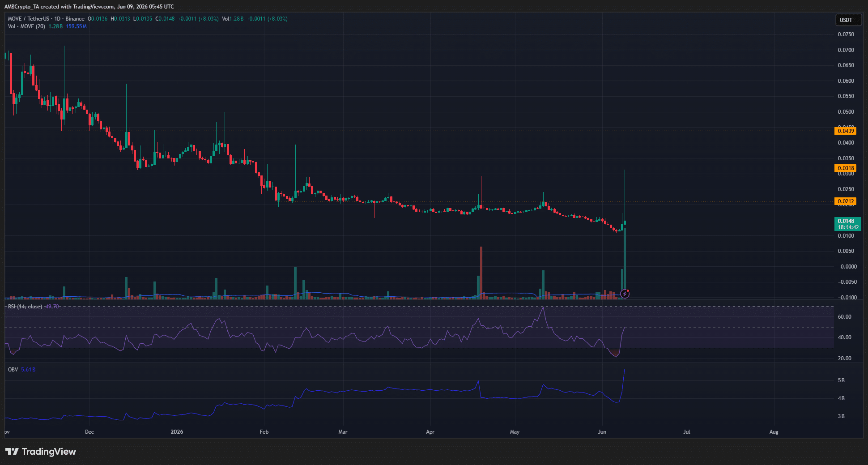Click the low value L0.0135 in legend
868x465 pixels.
pos(143,19)
